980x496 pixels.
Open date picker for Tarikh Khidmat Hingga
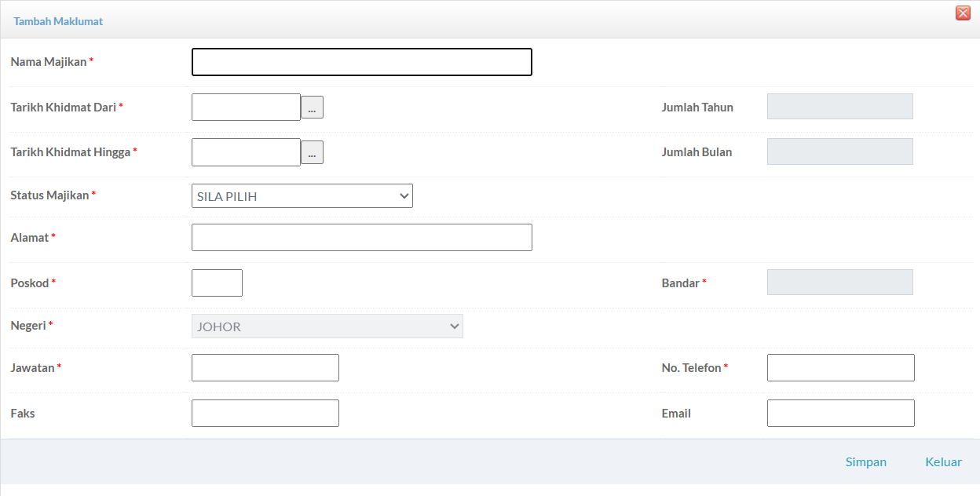(312, 152)
